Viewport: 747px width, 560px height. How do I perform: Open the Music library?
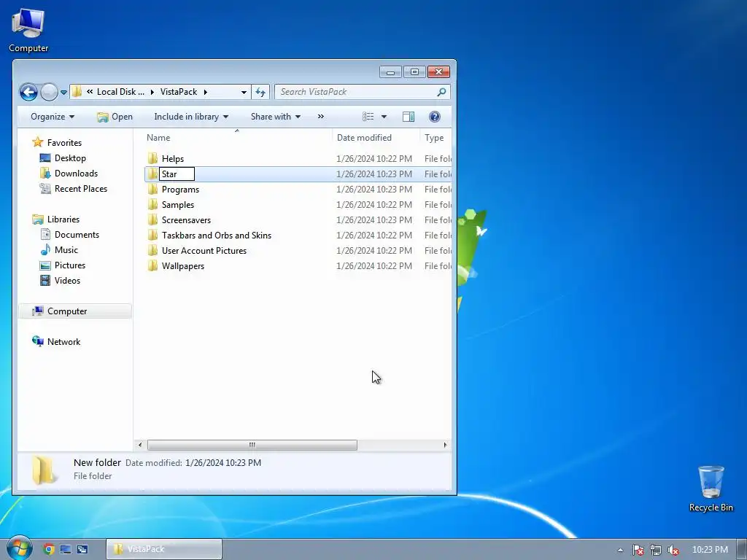pyautogui.click(x=66, y=250)
